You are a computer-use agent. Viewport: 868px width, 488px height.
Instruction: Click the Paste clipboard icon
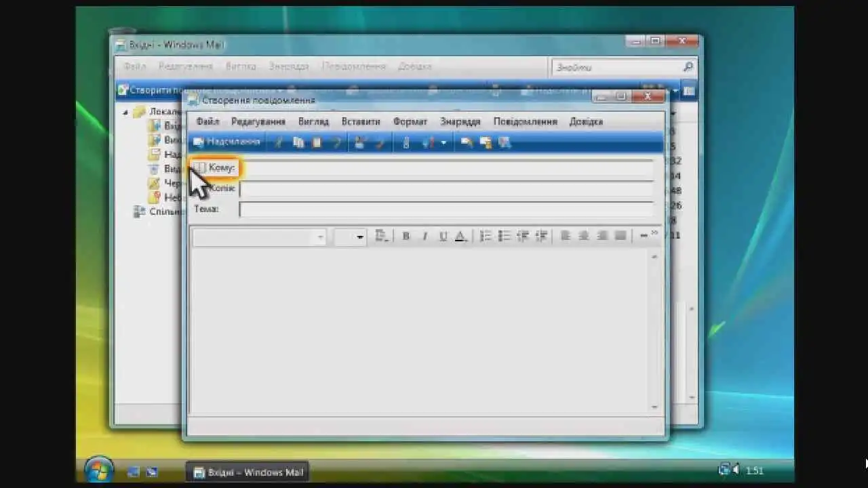tap(317, 142)
